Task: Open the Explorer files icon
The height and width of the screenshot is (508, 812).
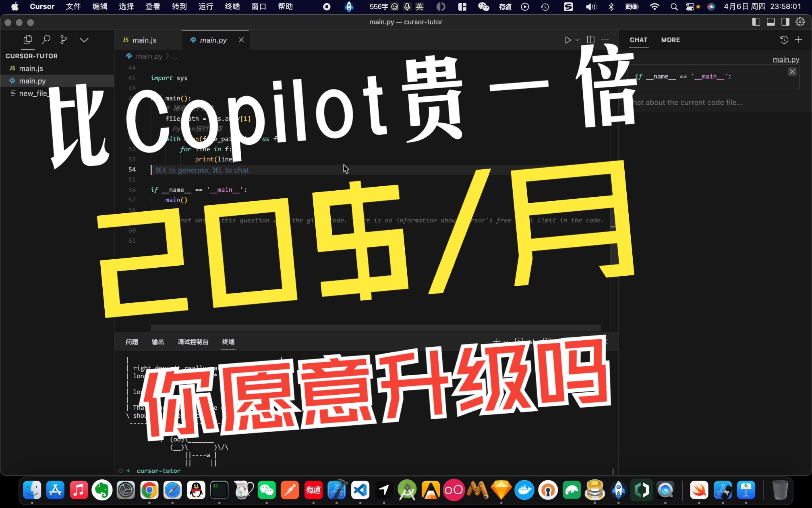Action: 27,40
